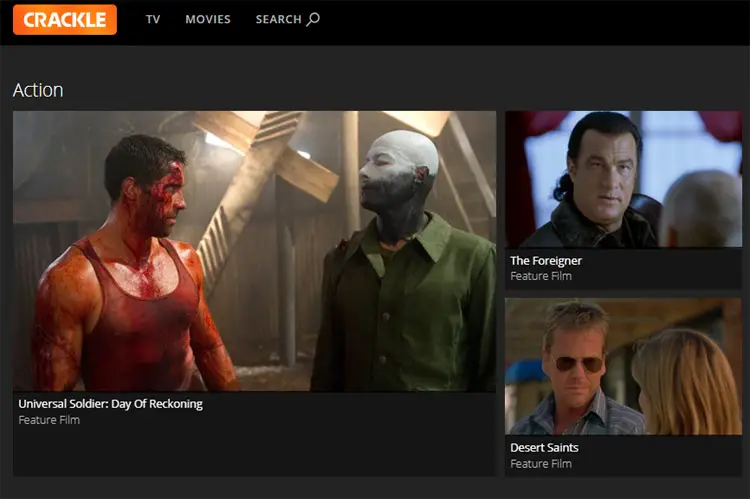Viewport: 750px width, 499px height.
Task: Click Feature Film under Universal Soldier
Action: (x=49, y=420)
